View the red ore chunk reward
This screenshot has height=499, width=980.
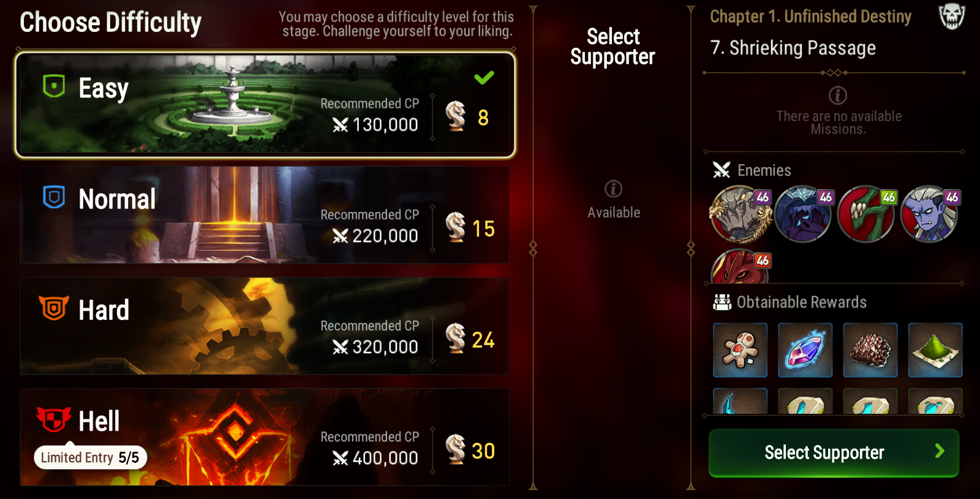870,350
